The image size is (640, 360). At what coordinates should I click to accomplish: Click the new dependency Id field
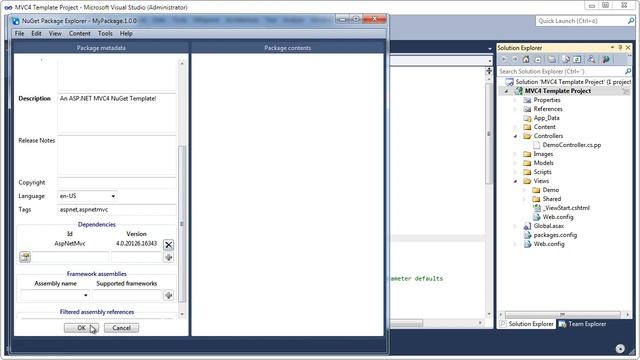pyautogui.click(x=70, y=258)
